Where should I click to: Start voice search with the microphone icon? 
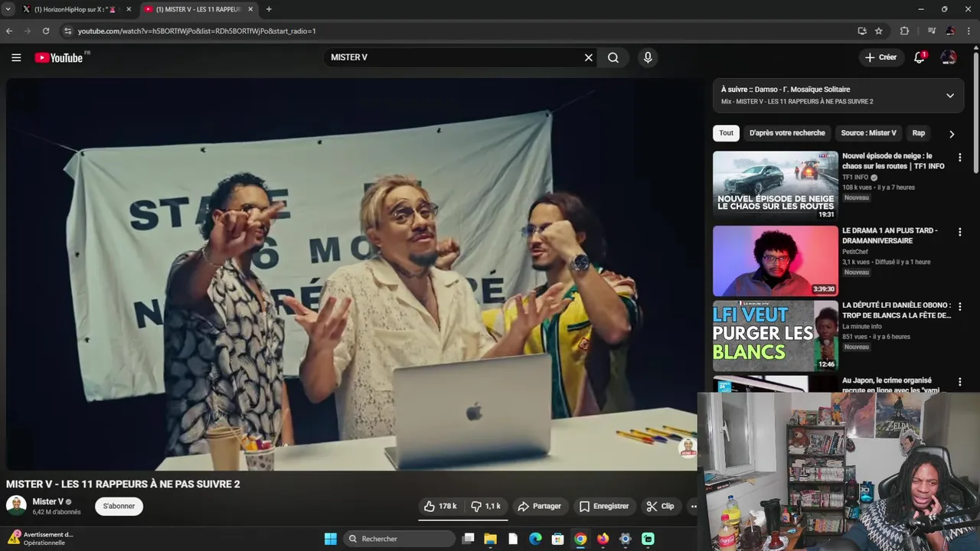click(x=648, y=57)
